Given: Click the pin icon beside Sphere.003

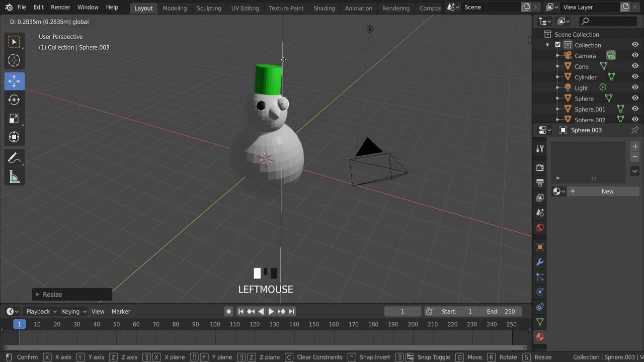Looking at the screenshot, I should tap(635, 130).
